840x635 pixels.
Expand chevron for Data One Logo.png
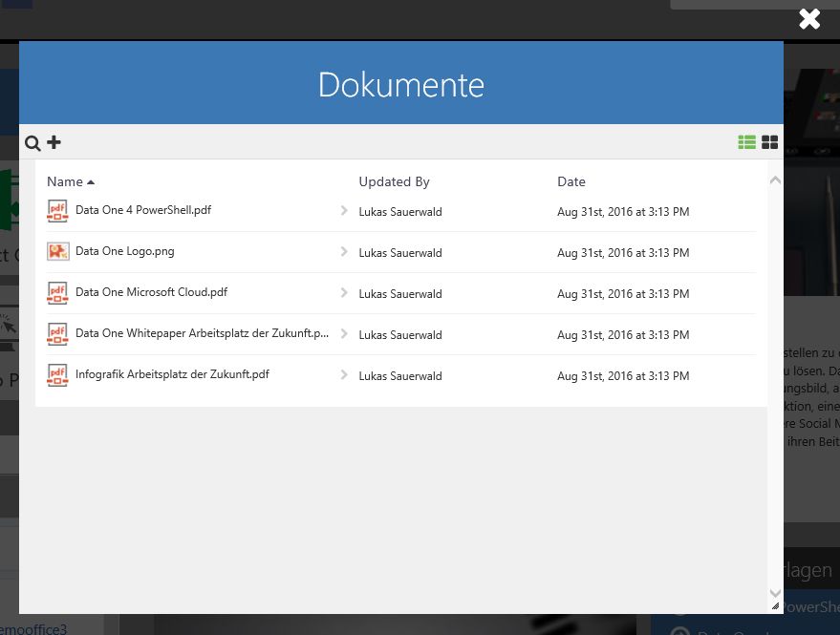click(x=344, y=252)
